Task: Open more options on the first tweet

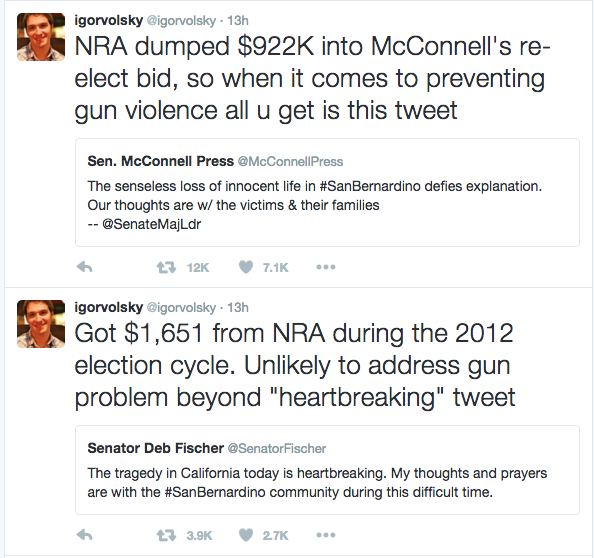Action: click(x=326, y=267)
